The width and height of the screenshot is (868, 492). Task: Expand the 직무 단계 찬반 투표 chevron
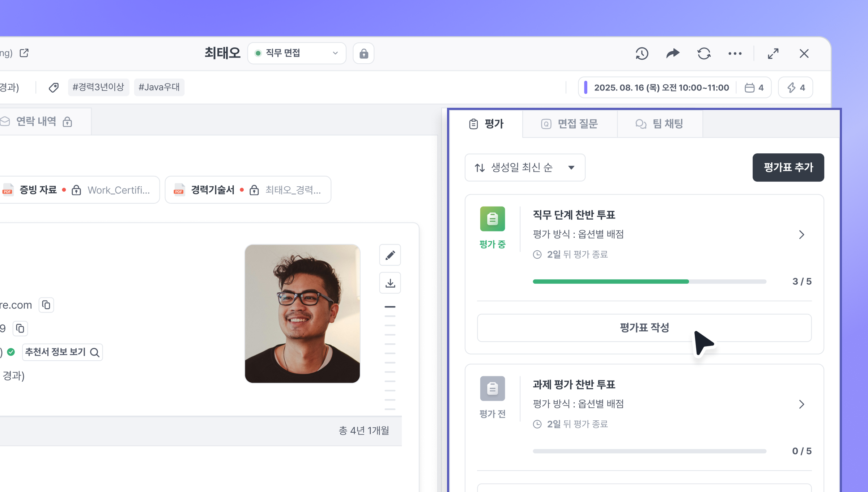tap(801, 234)
